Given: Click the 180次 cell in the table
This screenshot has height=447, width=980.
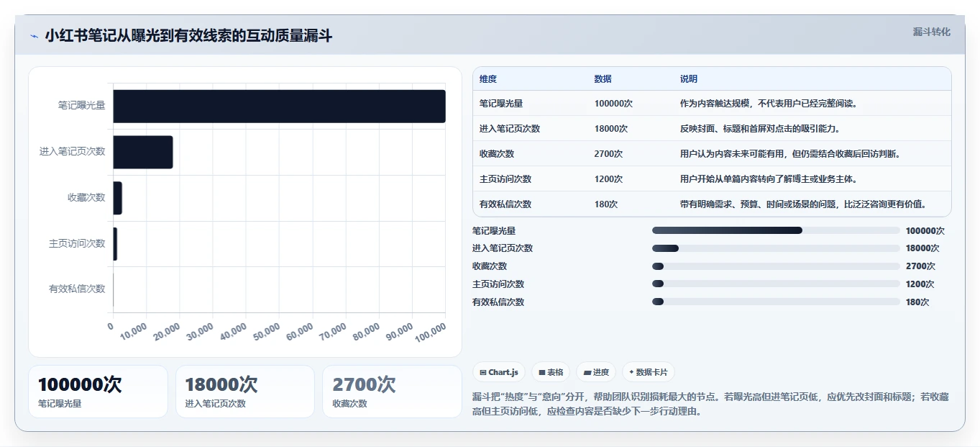Looking at the screenshot, I should tap(606, 204).
